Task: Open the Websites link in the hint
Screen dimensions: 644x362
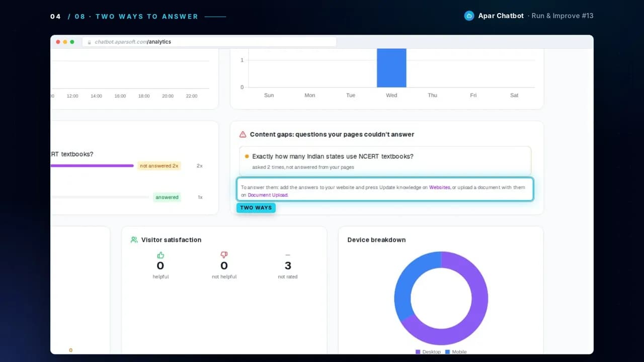Action: tap(440, 187)
